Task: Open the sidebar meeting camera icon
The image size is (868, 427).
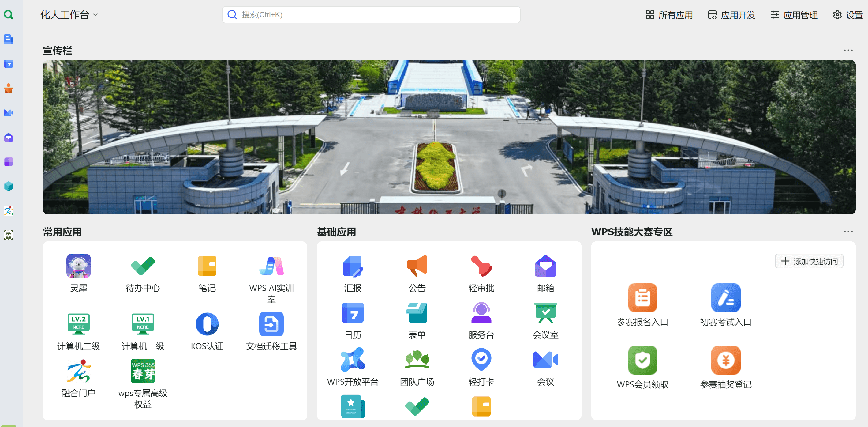Action: pos(9,113)
